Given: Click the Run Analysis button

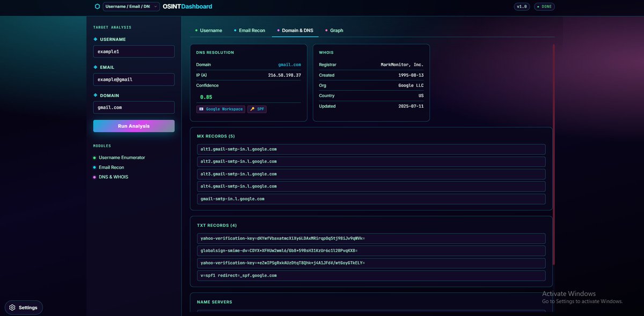Looking at the screenshot, I should point(134,126).
